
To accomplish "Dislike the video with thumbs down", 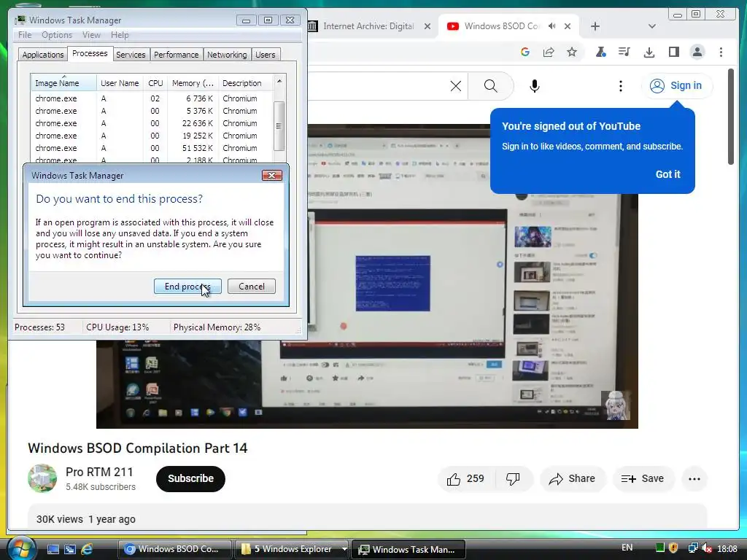I will coord(513,478).
